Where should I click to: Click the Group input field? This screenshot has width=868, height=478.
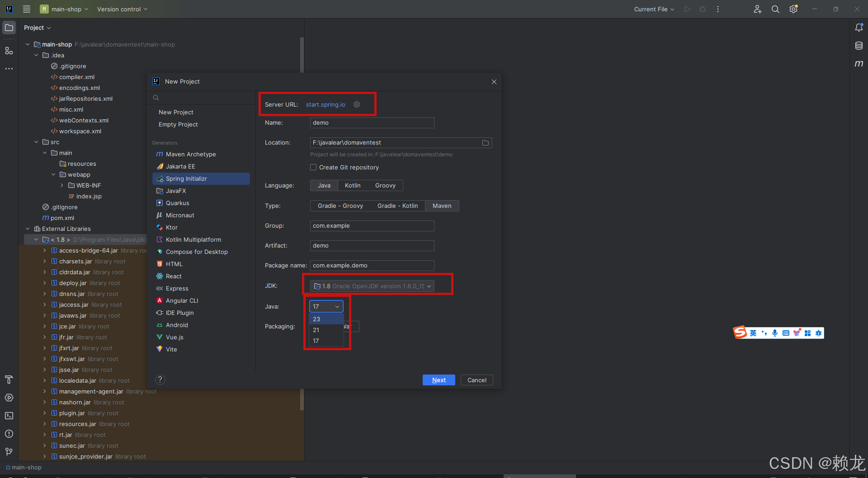tap(372, 226)
